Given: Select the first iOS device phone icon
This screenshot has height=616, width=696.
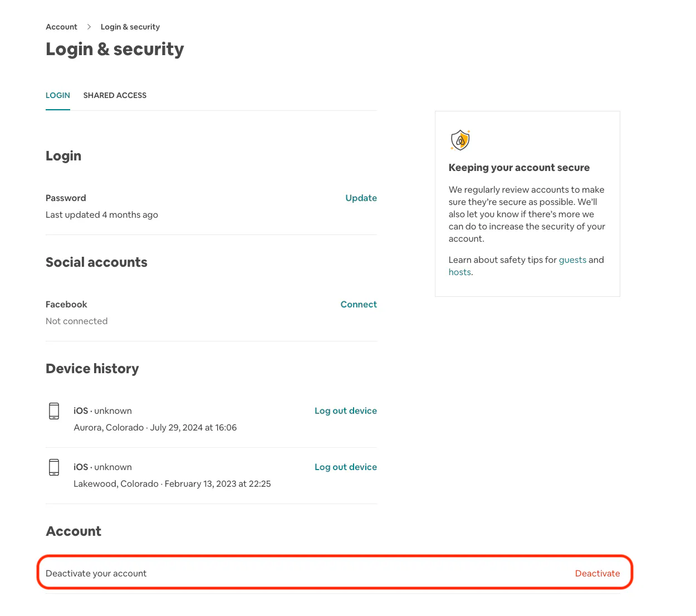Looking at the screenshot, I should point(54,410).
